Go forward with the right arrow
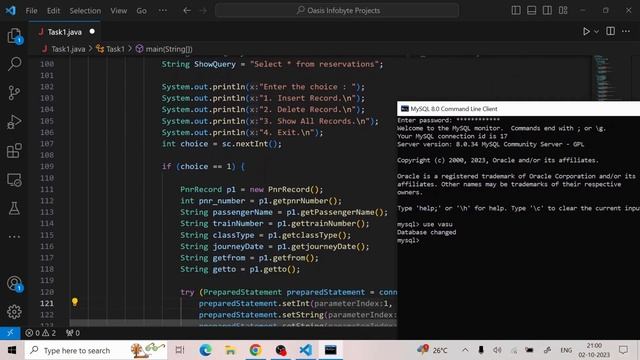The height and width of the screenshot is (360, 640). click(x=203, y=11)
